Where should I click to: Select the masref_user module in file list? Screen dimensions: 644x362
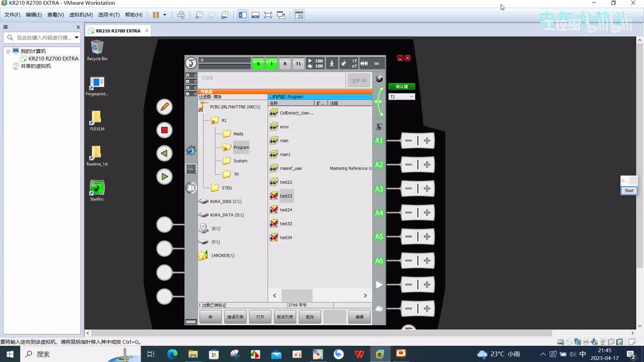tap(286, 168)
